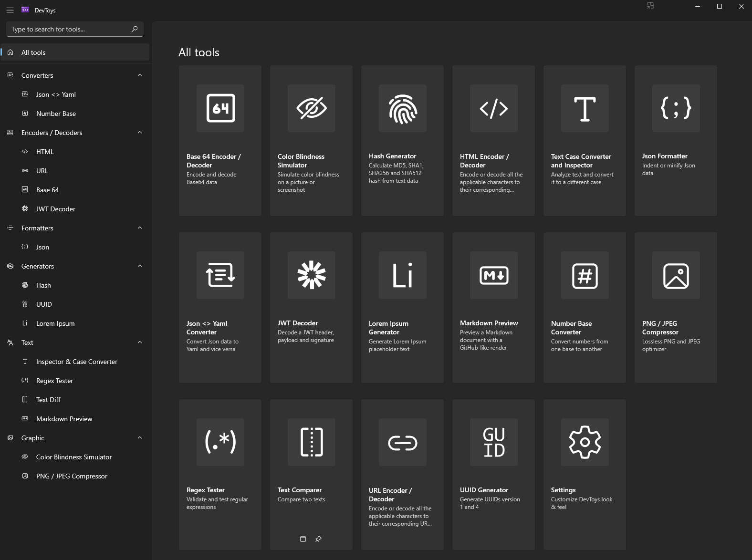Collapse the Formatters group
This screenshot has height=560, width=752.
click(140, 228)
